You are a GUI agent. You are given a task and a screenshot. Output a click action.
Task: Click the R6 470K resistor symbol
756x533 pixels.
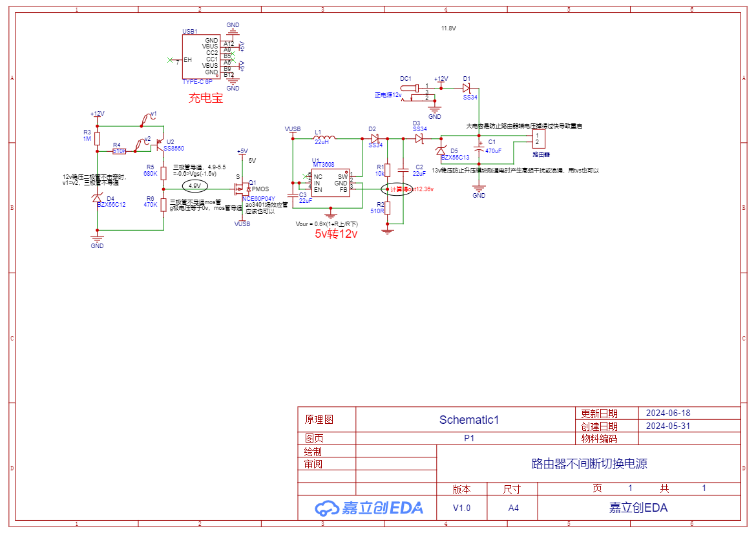(163, 205)
